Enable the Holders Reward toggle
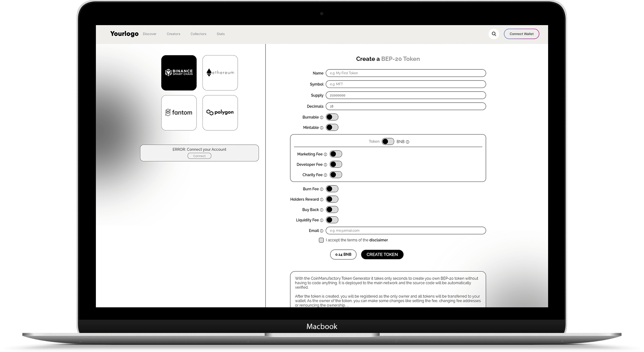Screen dimensions: 644x352 pyautogui.click(x=331, y=199)
